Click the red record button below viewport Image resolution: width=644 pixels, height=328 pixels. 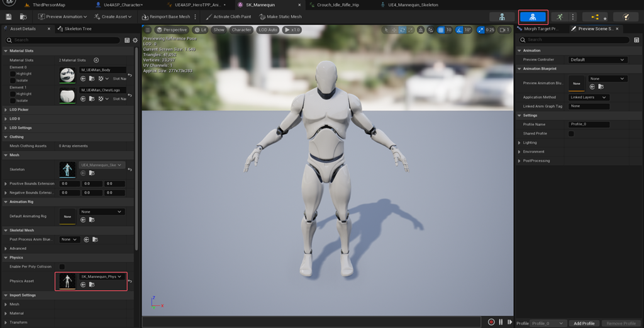(x=491, y=322)
